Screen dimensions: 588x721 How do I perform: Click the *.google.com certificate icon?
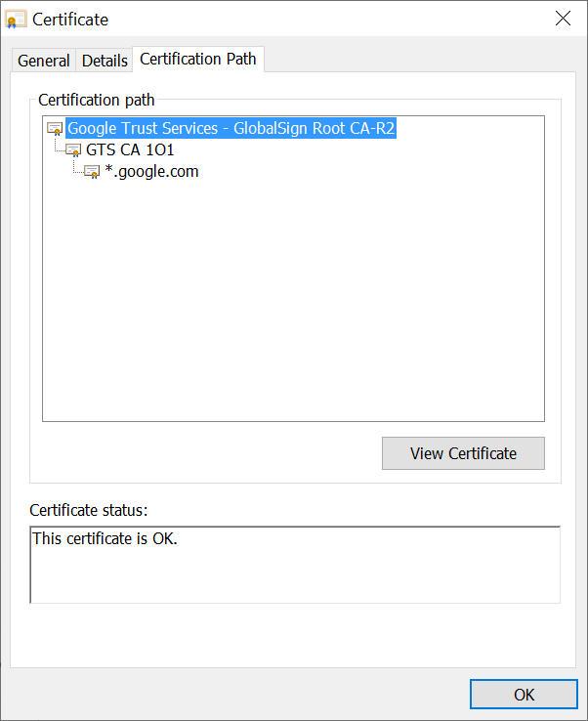coord(92,172)
